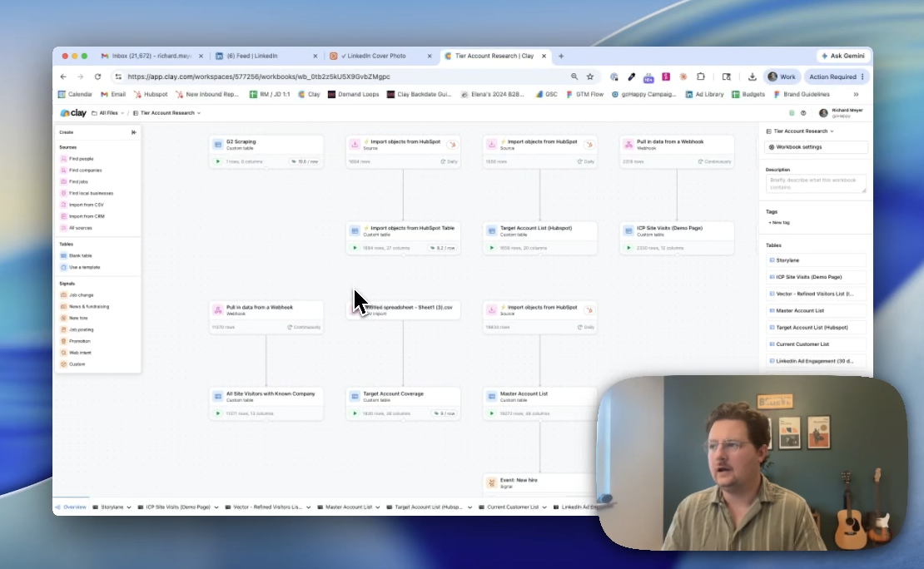Open the Ad Library bookmark
Screen dimensions: 924x569
(704, 94)
